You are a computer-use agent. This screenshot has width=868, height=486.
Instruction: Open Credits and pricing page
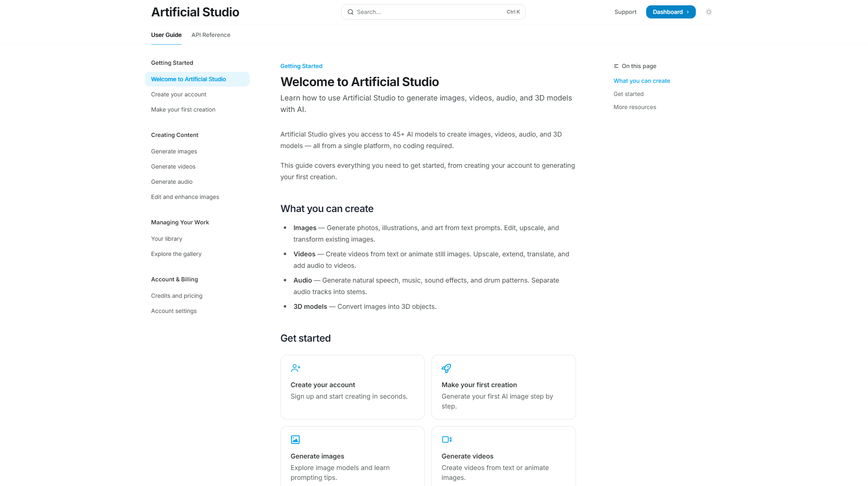coord(176,296)
